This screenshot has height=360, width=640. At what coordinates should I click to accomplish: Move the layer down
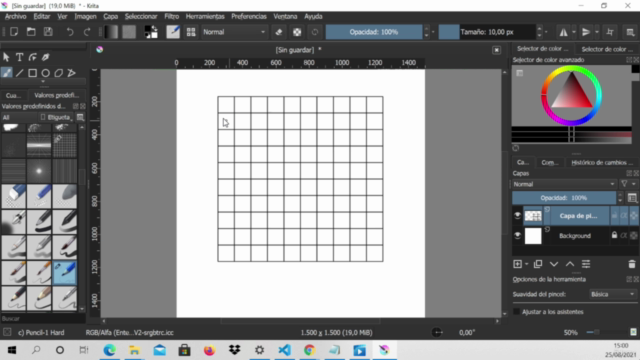(x=554, y=264)
